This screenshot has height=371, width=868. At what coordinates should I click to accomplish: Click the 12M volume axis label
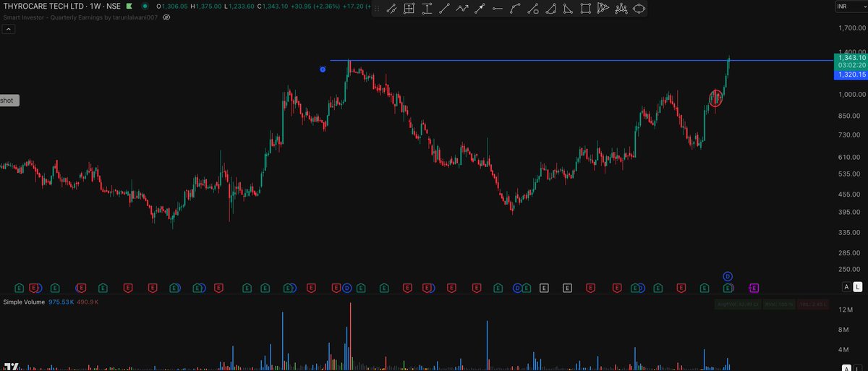846,310
